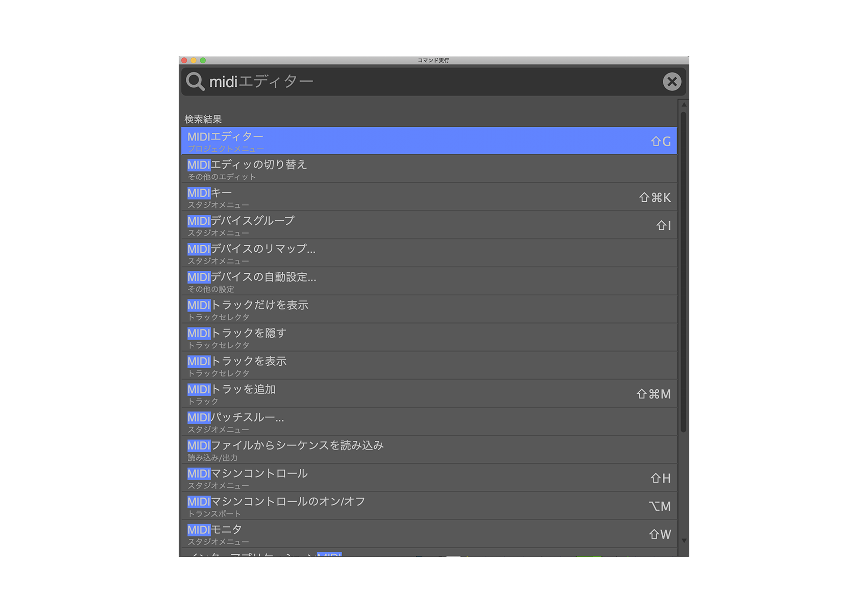Pick MIDIトラックを表示 in results
This screenshot has height=613, width=868.
pyautogui.click(x=429, y=366)
